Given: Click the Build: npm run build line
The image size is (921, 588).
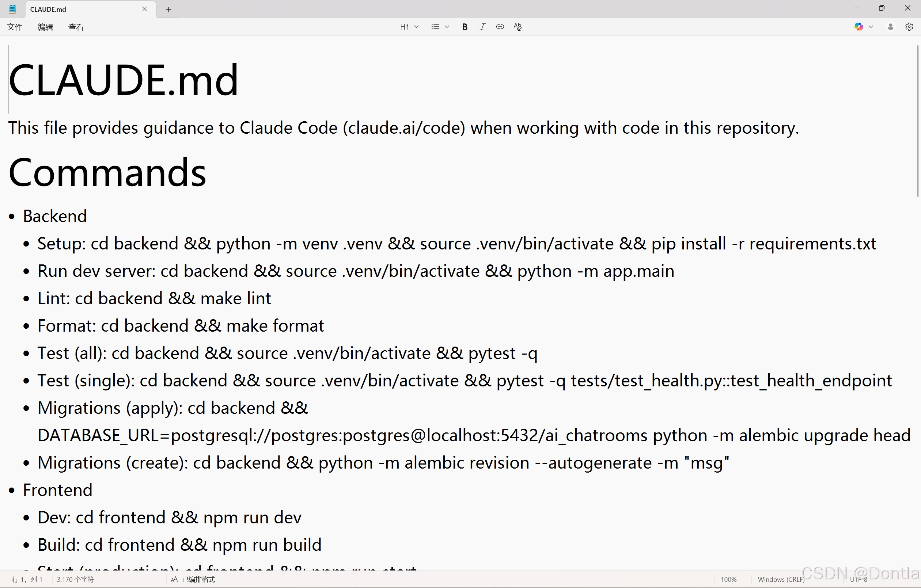Looking at the screenshot, I should point(179,545).
